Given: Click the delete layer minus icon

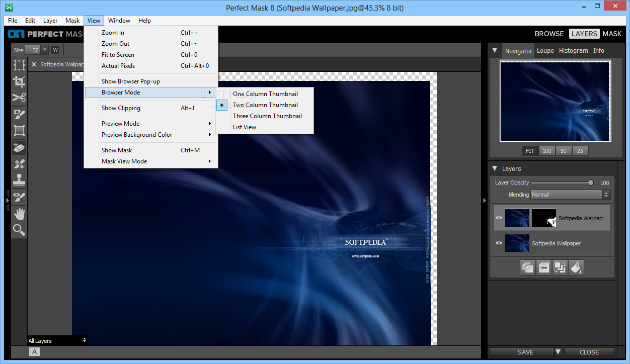Looking at the screenshot, I should pos(544,267).
